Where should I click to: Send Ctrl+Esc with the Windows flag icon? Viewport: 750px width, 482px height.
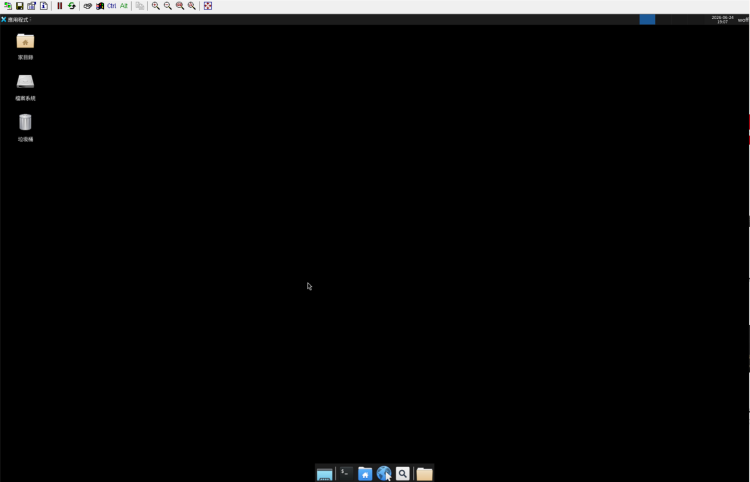[x=99, y=6]
